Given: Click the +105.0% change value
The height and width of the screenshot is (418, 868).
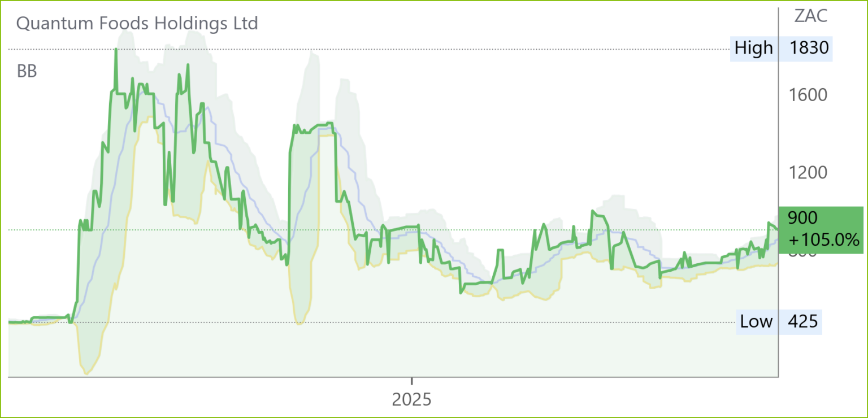Looking at the screenshot, I should coord(824,240).
